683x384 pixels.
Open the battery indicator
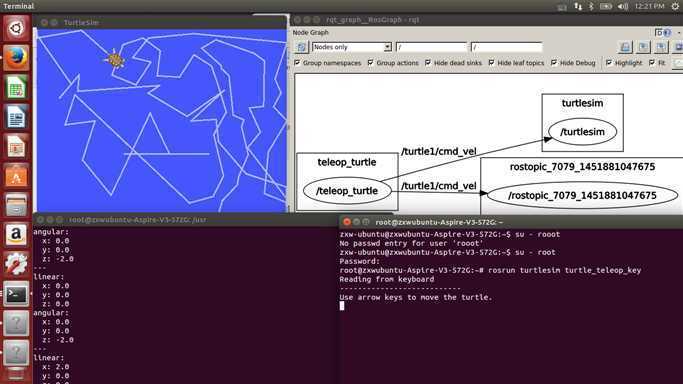605,6
